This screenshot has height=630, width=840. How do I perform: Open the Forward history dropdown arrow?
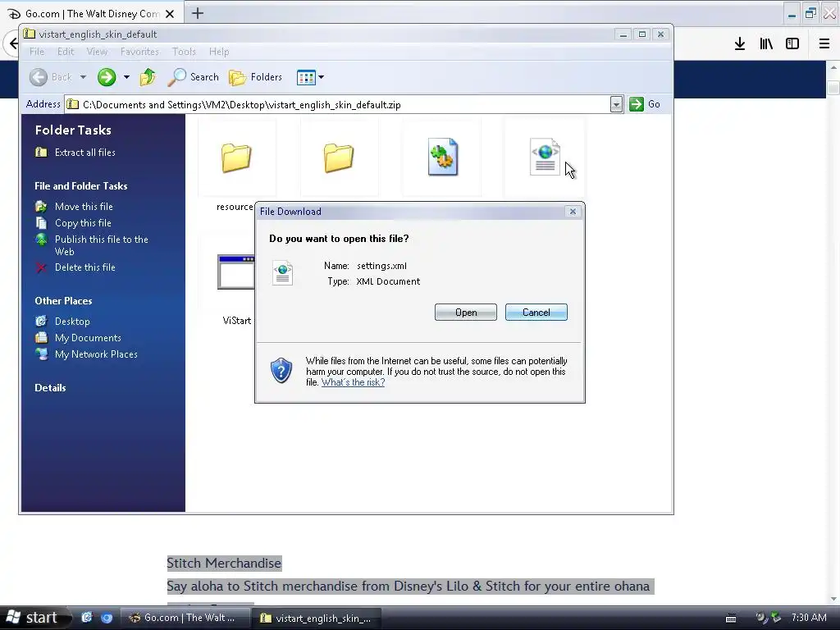point(126,77)
